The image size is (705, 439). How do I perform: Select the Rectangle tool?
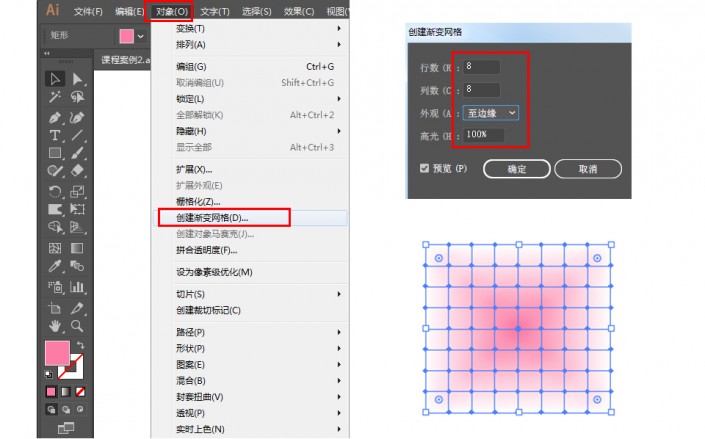coord(55,153)
